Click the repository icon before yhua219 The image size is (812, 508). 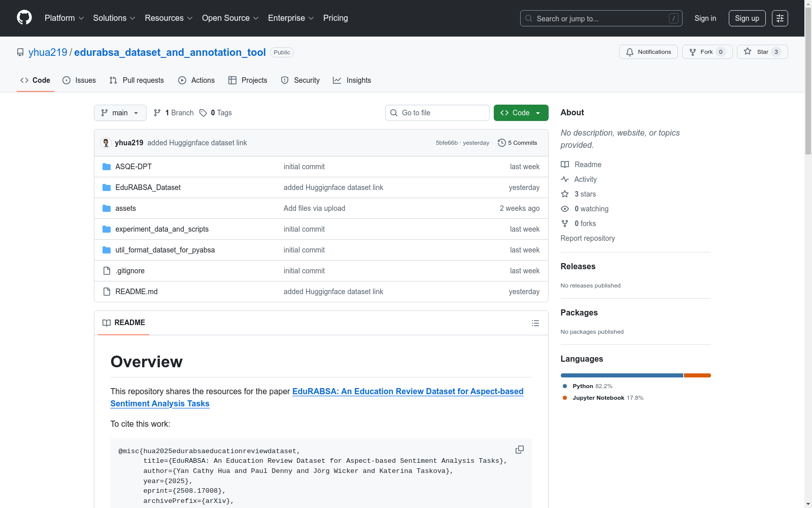(20, 52)
